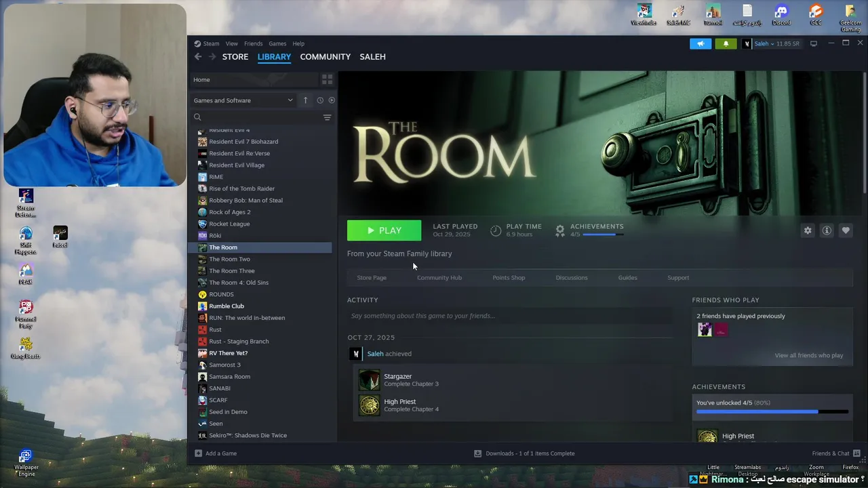Open the Add a Game plus icon

click(198, 453)
